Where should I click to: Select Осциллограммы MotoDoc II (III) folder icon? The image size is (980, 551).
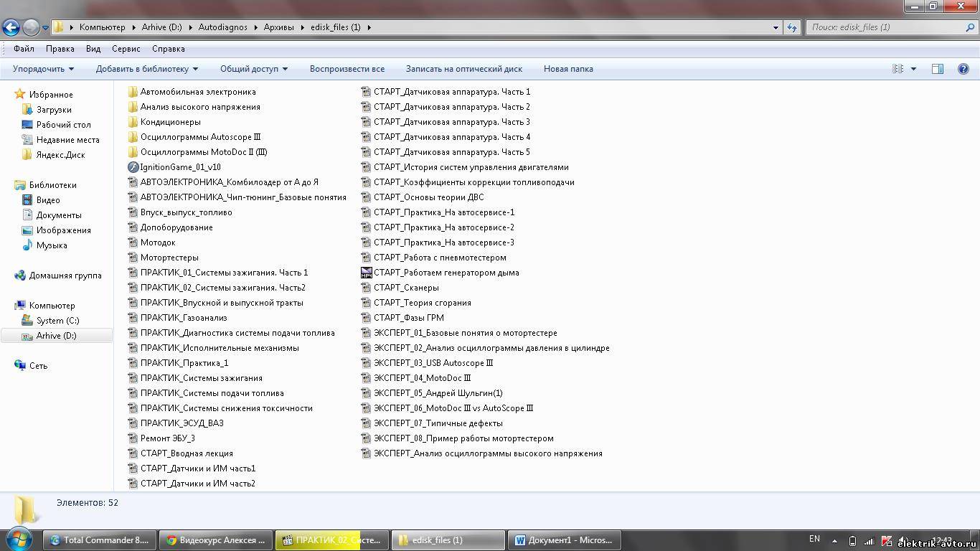point(133,152)
